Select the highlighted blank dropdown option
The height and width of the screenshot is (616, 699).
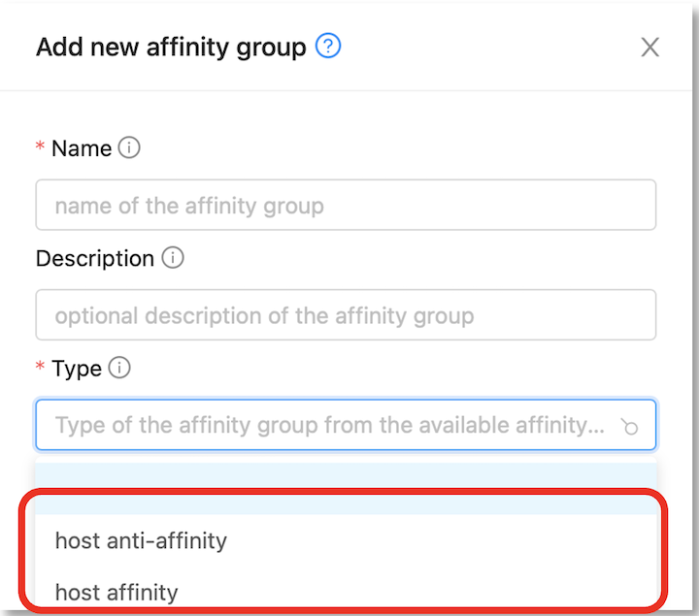pos(346,489)
